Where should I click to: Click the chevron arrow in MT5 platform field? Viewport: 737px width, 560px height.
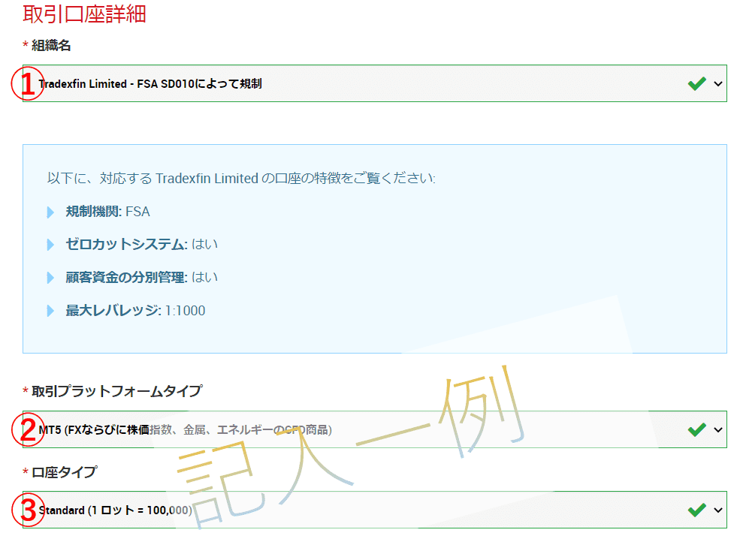coord(717,430)
